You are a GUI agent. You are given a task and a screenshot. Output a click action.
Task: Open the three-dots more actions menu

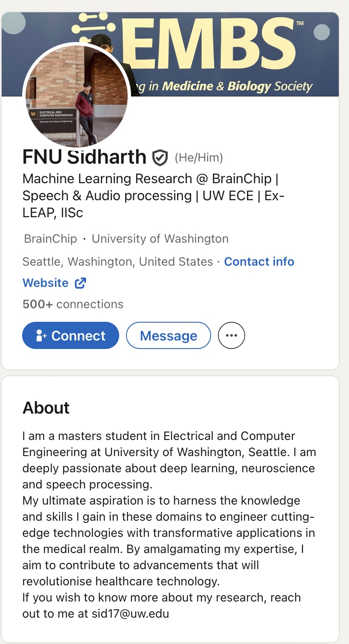[x=232, y=335]
